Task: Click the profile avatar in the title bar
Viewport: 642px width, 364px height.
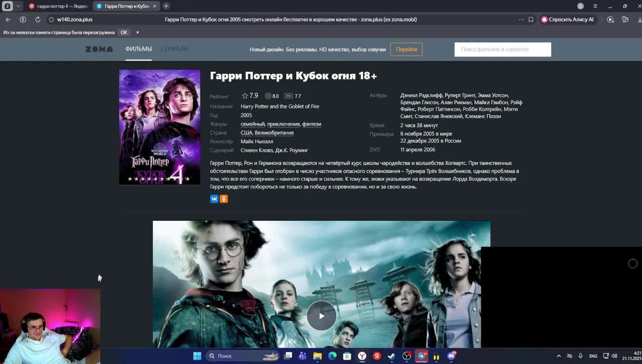Action: point(580,6)
